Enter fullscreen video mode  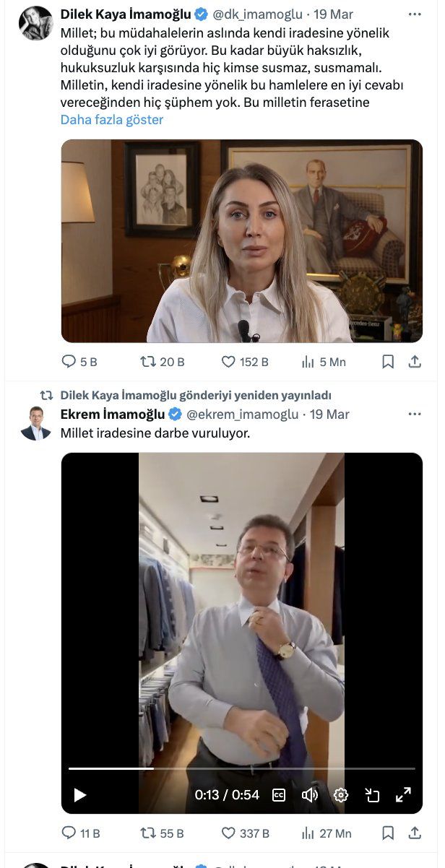pyautogui.click(x=403, y=795)
